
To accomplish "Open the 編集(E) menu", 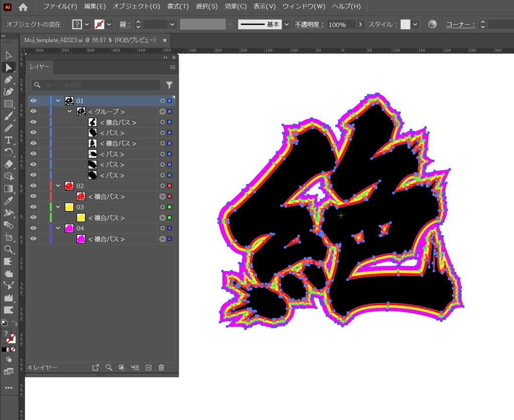I will point(95,7).
